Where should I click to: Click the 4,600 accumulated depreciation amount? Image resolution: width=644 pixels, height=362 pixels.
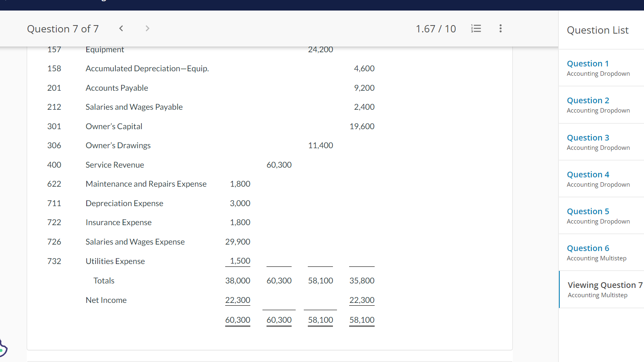(x=364, y=68)
